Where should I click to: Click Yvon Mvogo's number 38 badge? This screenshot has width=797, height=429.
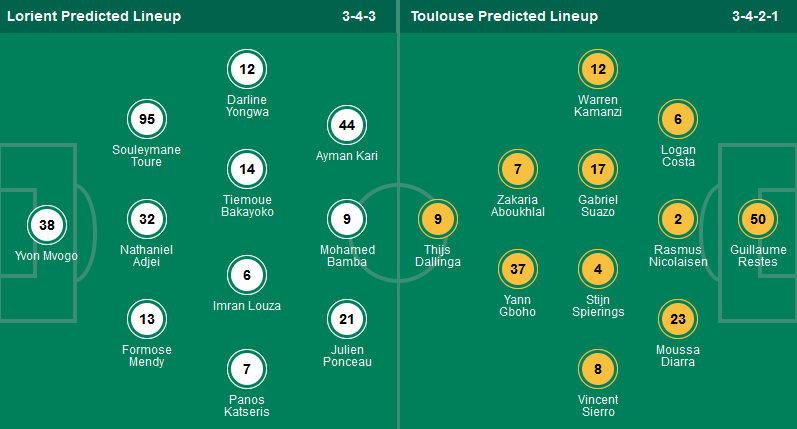tap(47, 225)
